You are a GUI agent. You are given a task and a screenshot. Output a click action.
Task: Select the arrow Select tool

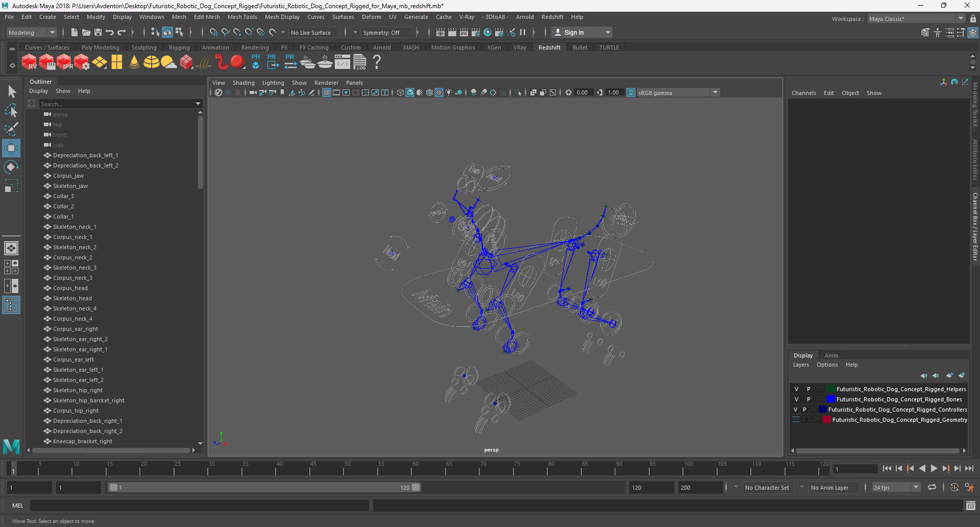[11, 92]
